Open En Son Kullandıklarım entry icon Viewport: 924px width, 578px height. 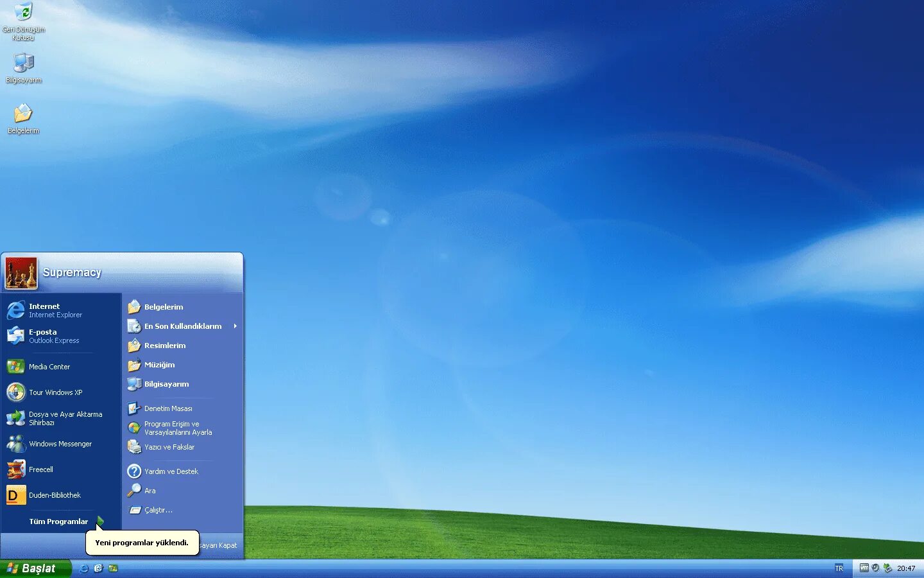tap(134, 326)
